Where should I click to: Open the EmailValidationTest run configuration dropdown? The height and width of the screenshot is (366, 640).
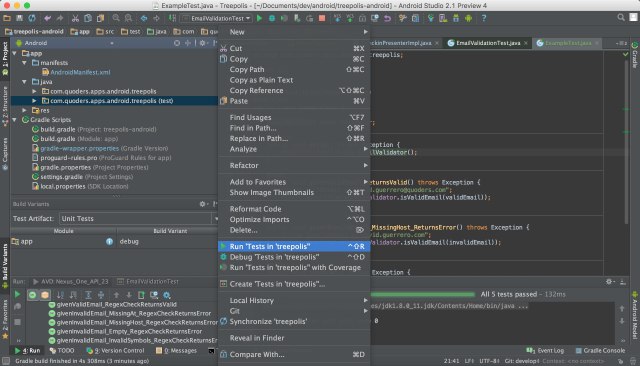pos(217,18)
